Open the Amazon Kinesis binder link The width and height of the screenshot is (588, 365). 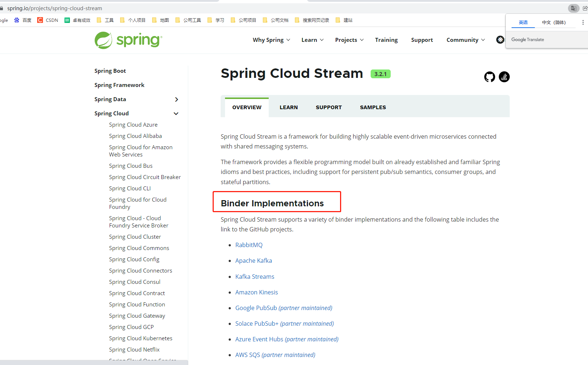pyautogui.click(x=257, y=292)
